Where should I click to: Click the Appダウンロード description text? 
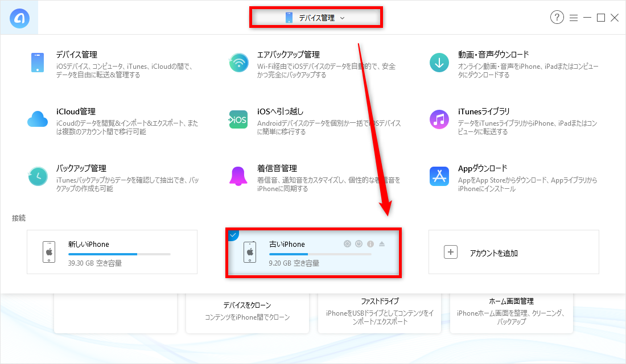point(528,184)
